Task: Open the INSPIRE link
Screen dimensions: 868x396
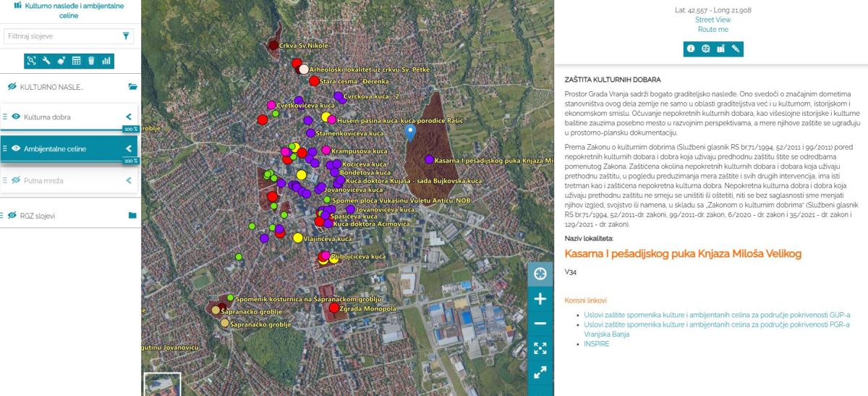Action: pyautogui.click(x=596, y=344)
